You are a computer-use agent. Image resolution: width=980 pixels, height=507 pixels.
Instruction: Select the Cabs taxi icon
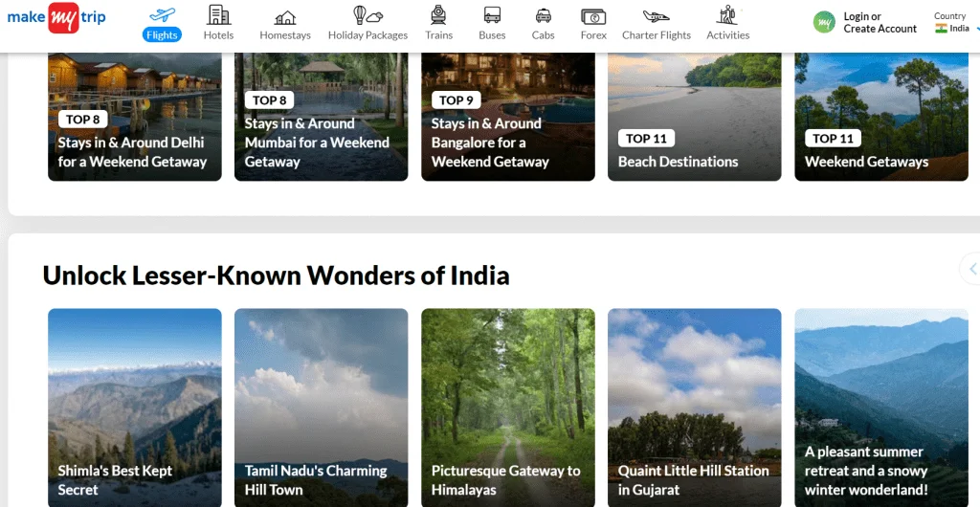543,15
